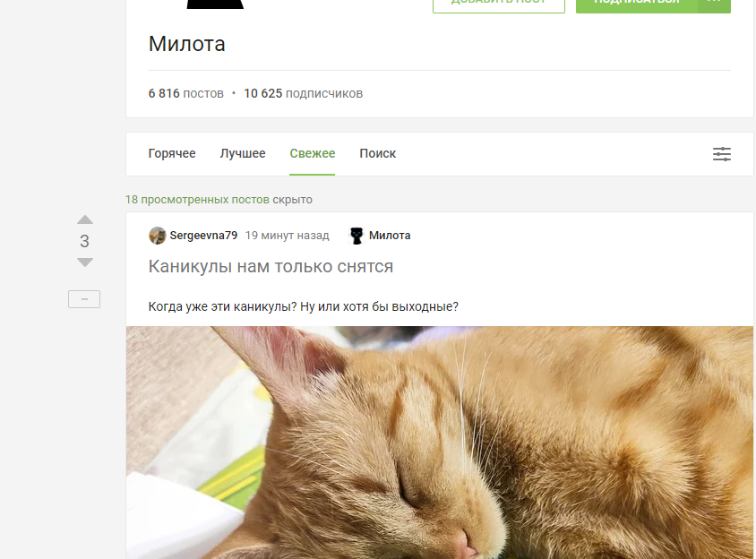Click the add post outlined button
Screen dimensions: 756x559
point(499,3)
